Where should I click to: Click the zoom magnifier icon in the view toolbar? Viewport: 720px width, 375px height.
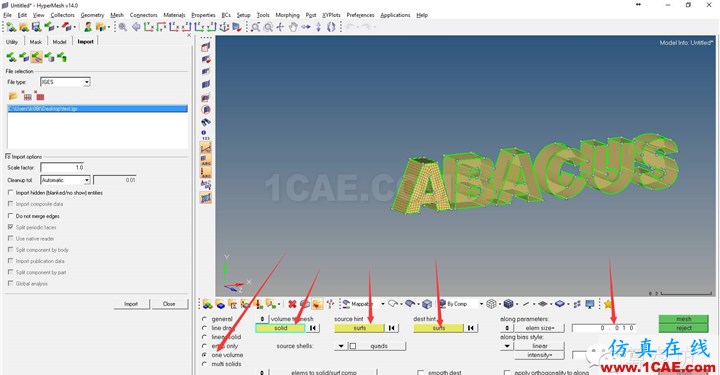(x=123, y=27)
